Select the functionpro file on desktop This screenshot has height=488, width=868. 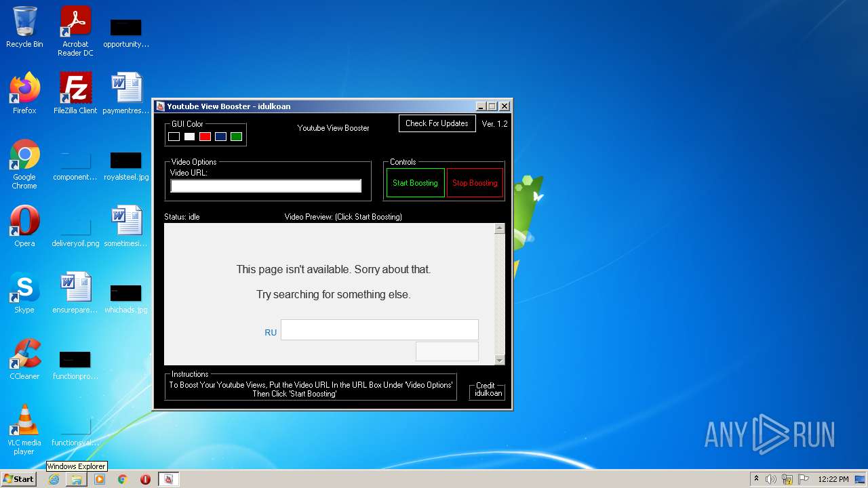click(x=75, y=365)
